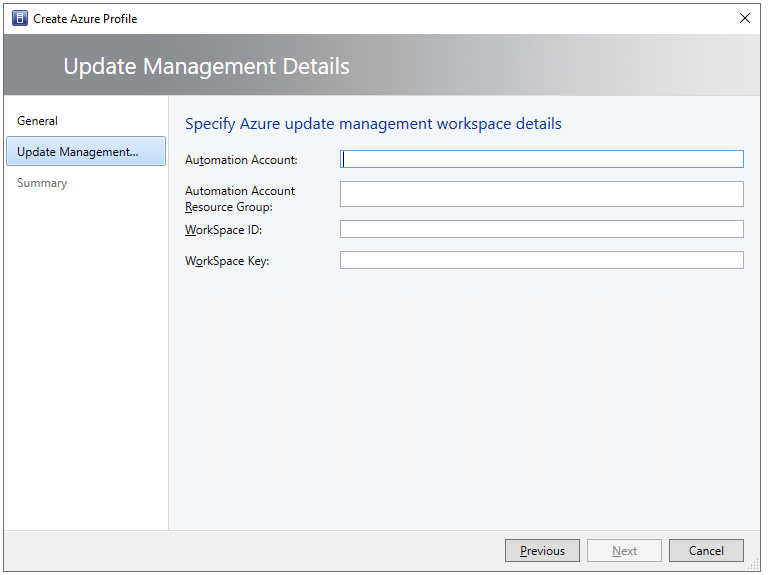Go to the General step
Viewport: 768px width, 575px height.
[x=38, y=121]
